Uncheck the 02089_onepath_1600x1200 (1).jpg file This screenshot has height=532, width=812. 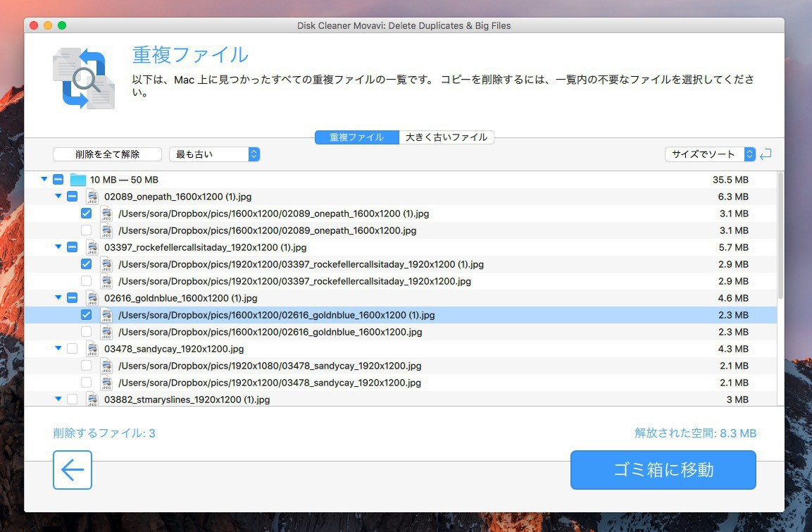click(x=86, y=214)
